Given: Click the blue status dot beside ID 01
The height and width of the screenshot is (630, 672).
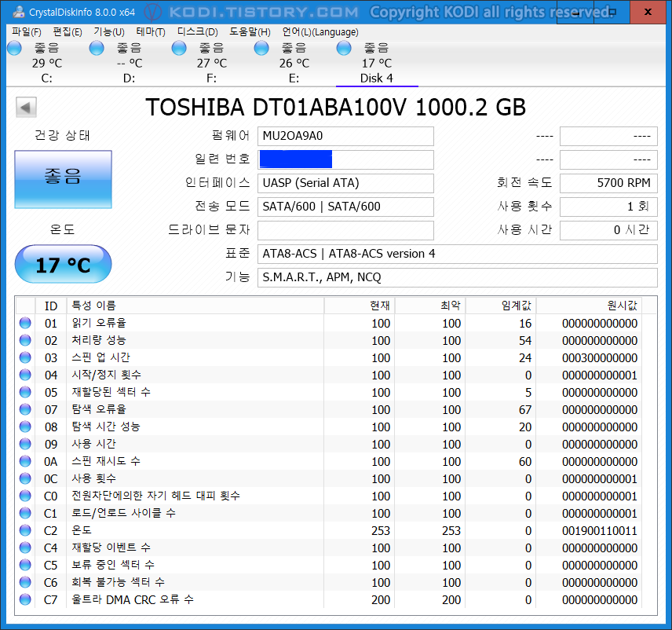Looking at the screenshot, I should click(x=24, y=323).
